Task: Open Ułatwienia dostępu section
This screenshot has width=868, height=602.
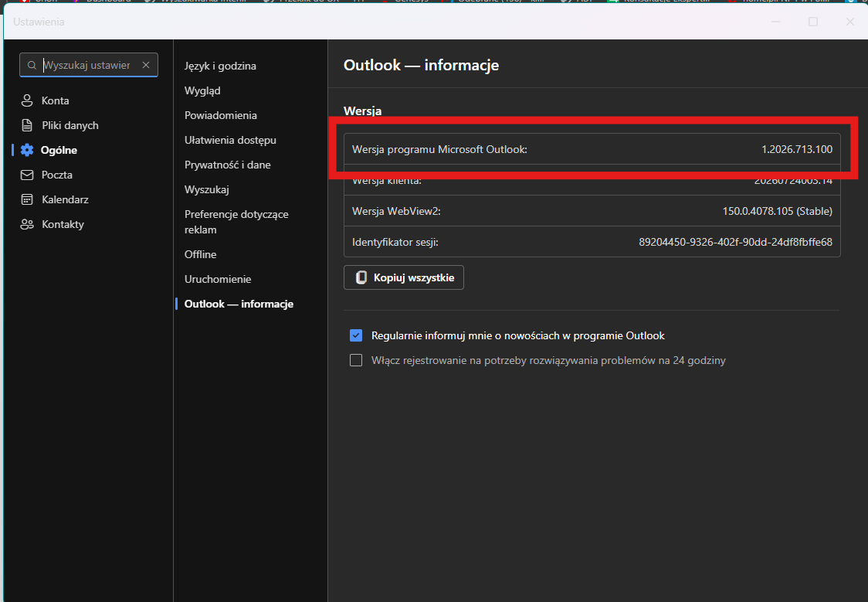Action: [x=230, y=140]
